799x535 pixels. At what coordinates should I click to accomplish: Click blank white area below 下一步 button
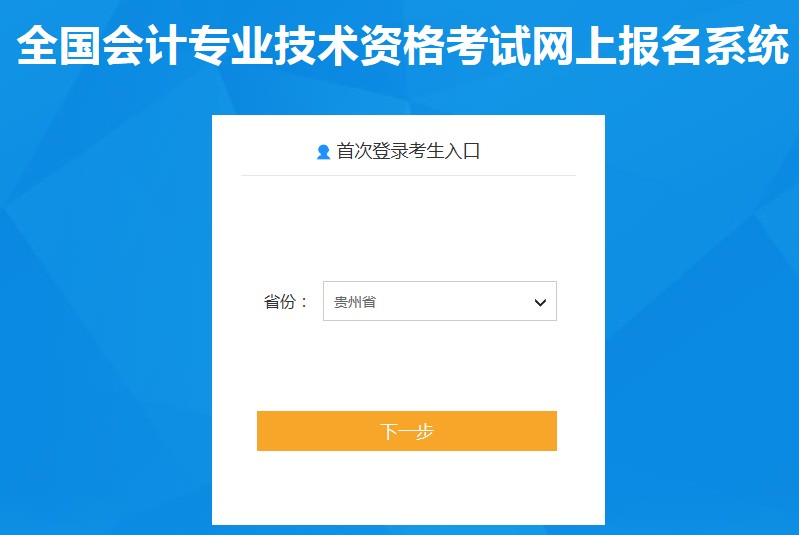[x=408, y=487]
